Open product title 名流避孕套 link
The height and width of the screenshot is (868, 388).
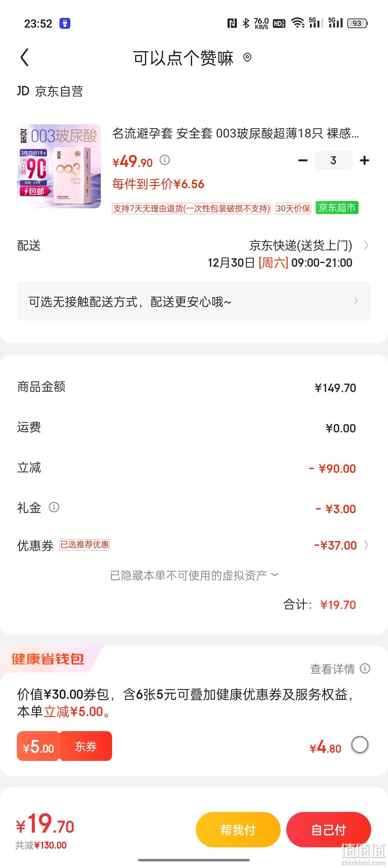(236, 134)
